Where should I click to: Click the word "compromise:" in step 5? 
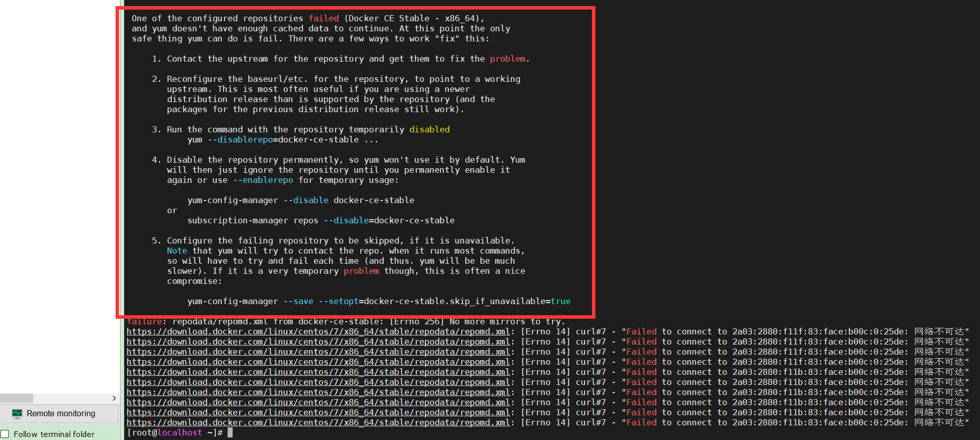click(195, 281)
